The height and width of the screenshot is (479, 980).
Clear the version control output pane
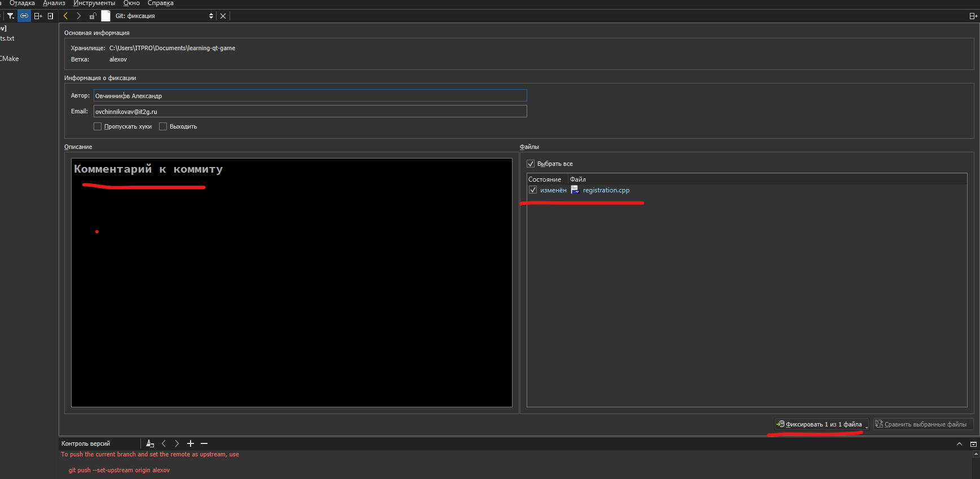(x=149, y=443)
